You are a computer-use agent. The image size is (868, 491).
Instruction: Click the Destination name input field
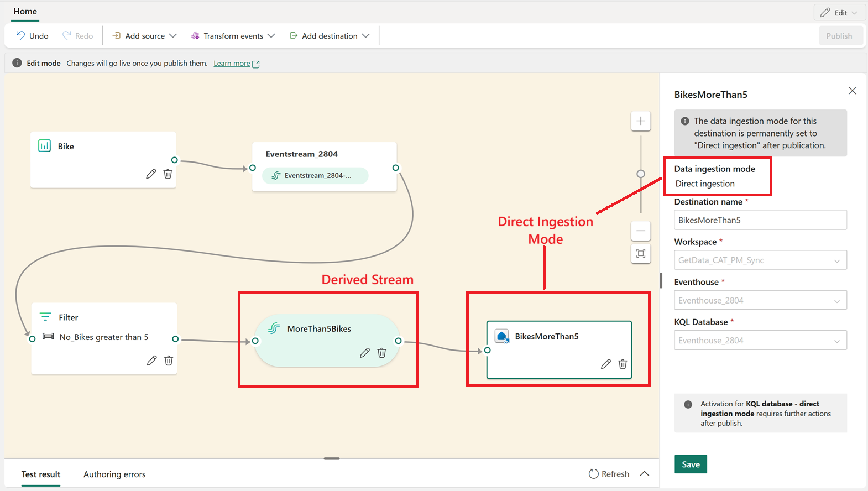pos(760,220)
